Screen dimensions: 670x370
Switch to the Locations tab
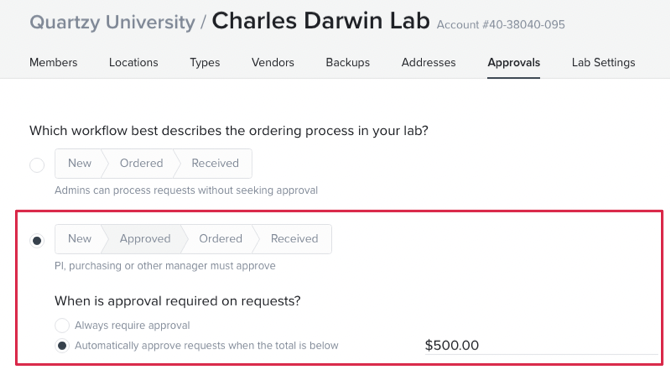click(133, 62)
